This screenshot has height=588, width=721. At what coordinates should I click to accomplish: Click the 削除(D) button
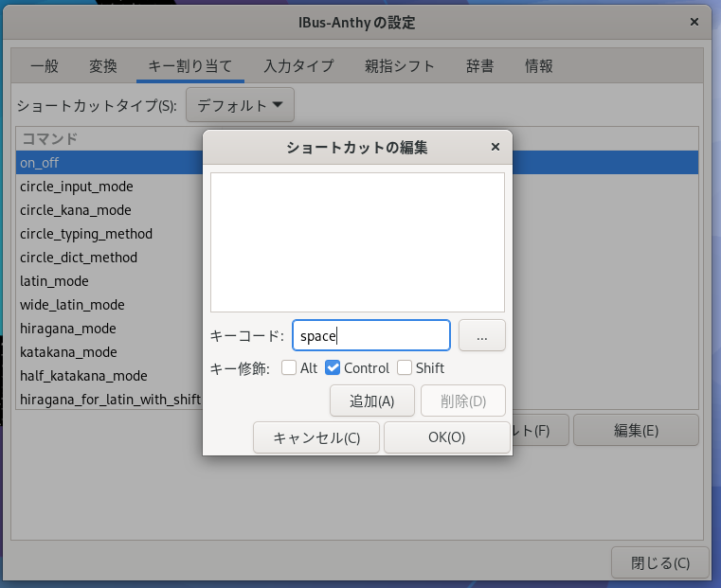click(x=463, y=401)
